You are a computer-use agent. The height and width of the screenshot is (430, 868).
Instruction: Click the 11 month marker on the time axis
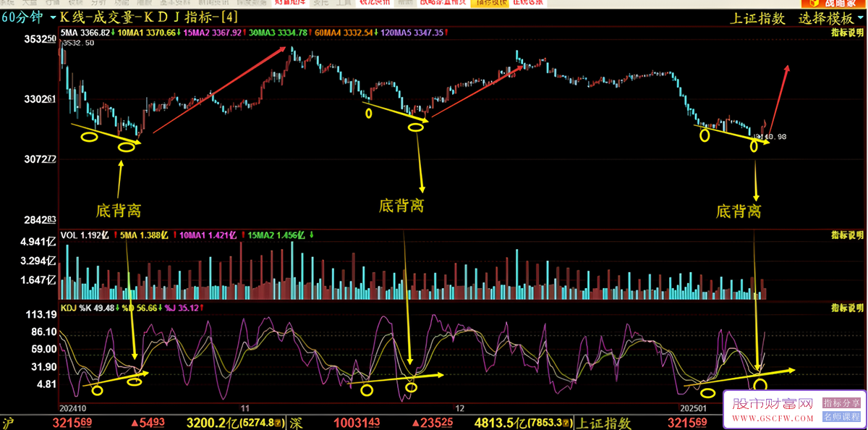pyautogui.click(x=245, y=408)
